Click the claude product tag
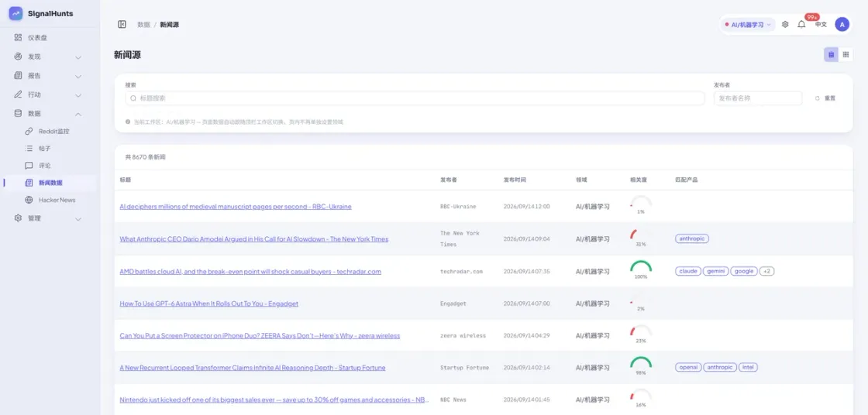 (688, 271)
